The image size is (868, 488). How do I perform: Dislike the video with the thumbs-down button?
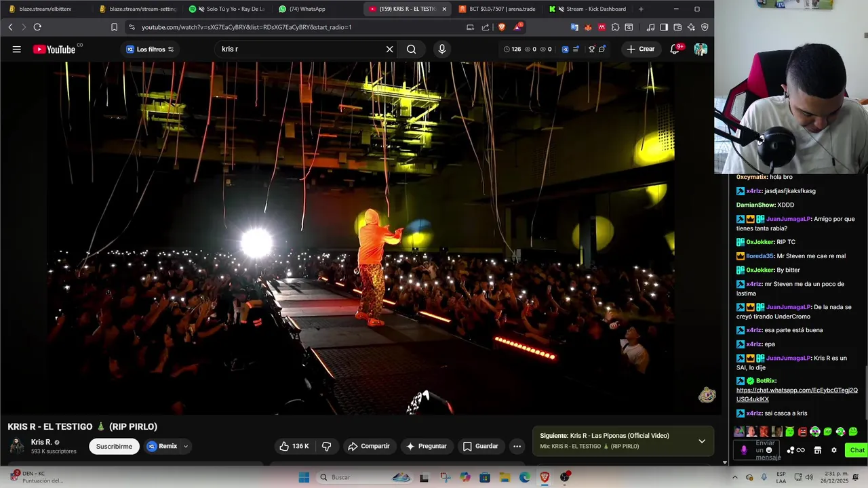pyautogui.click(x=327, y=446)
